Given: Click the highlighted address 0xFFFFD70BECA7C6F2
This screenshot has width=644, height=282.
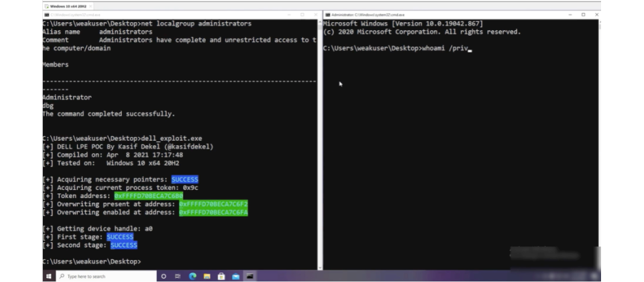Looking at the screenshot, I should pyautogui.click(x=213, y=204).
